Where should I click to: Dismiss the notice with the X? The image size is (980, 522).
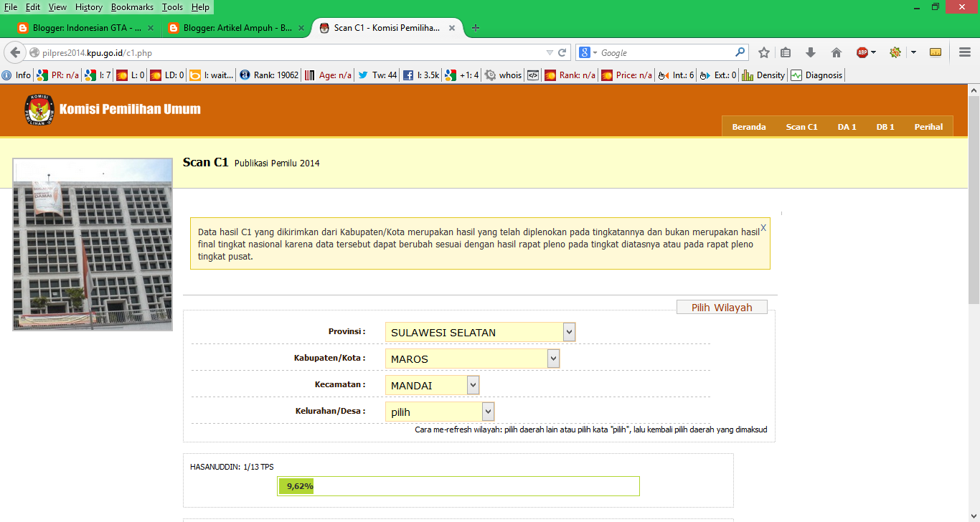coord(763,227)
